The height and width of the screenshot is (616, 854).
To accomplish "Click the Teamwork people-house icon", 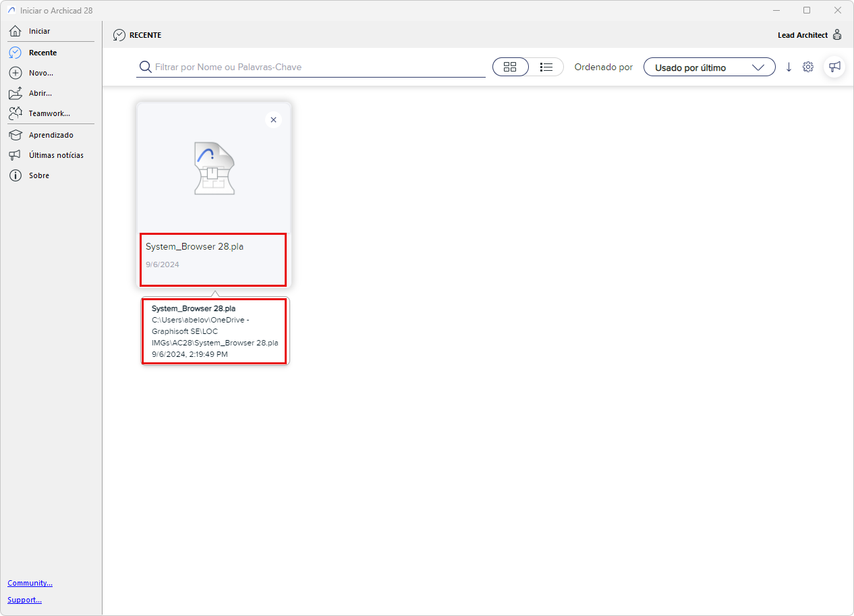I will (x=16, y=113).
